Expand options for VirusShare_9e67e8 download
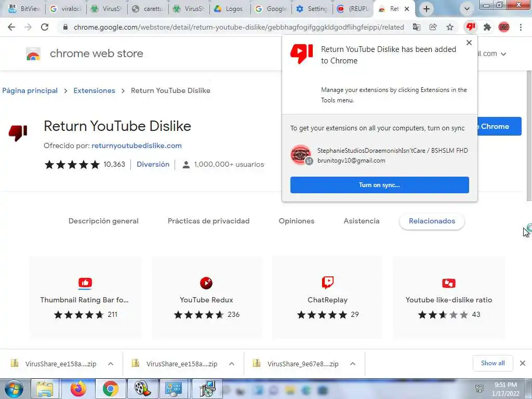This screenshot has height=399, width=532. pyautogui.click(x=353, y=364)
